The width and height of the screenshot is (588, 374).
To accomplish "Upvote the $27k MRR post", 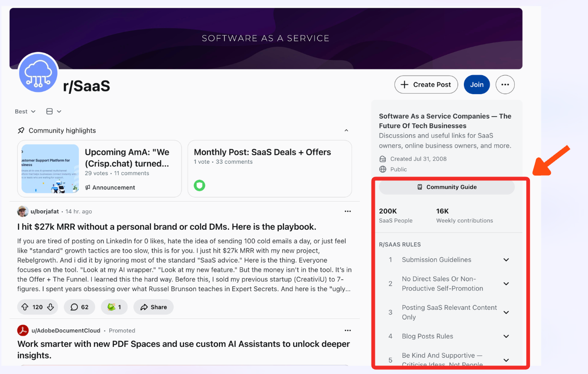I will point(25,307).
